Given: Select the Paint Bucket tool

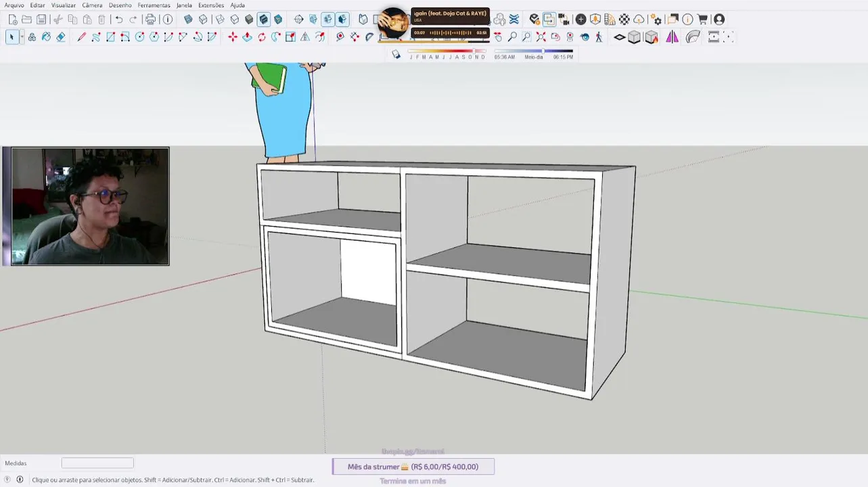Looking at the screenshot, I should click(x=46, y=37).
